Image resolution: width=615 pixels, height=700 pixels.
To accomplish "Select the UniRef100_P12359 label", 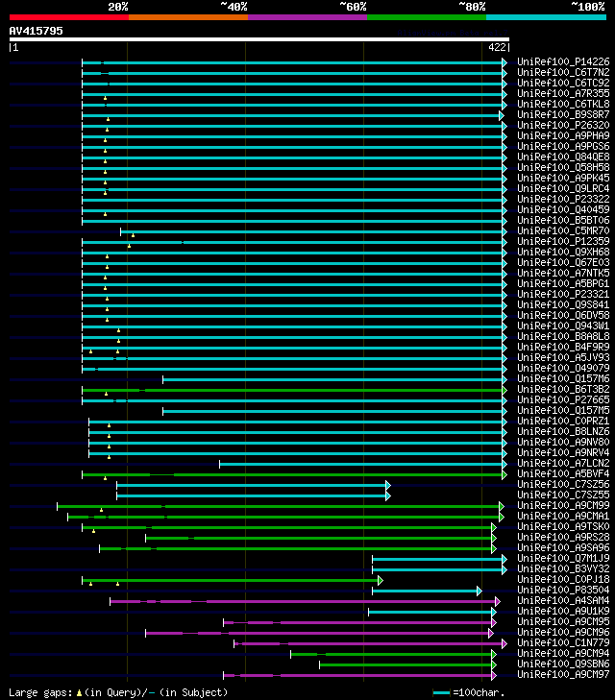I will [563, 242].
